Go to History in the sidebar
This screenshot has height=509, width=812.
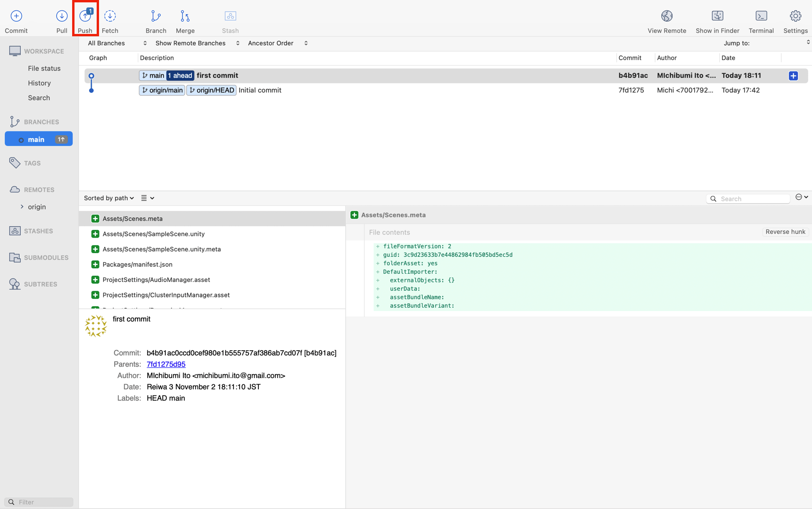39,83
